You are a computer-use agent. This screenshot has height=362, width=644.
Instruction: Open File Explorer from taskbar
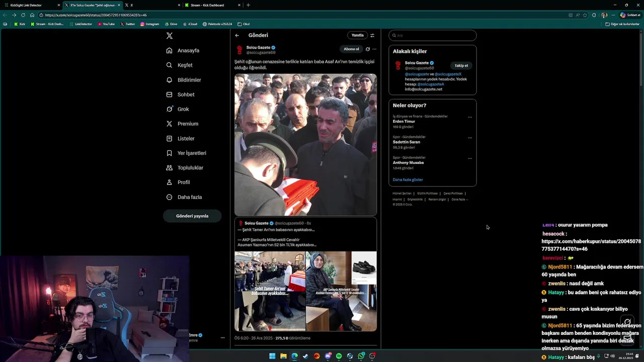(x=283, y=356)
